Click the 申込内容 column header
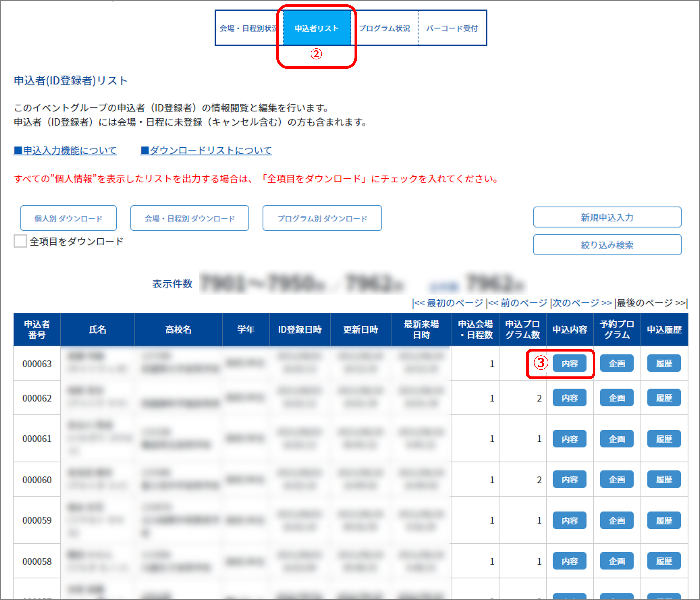The image size is (700, 600). (x=570, y=330)
